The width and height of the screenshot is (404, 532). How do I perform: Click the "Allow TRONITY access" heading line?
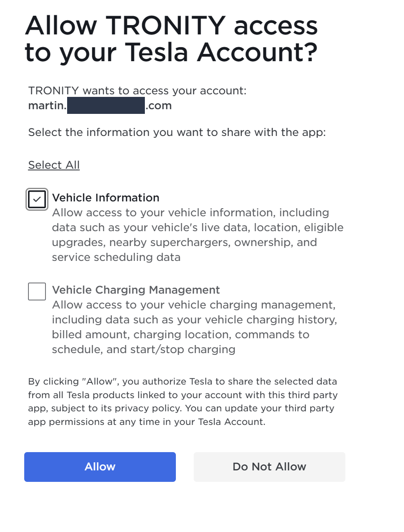pyautogui.click(x=171, y=25)
